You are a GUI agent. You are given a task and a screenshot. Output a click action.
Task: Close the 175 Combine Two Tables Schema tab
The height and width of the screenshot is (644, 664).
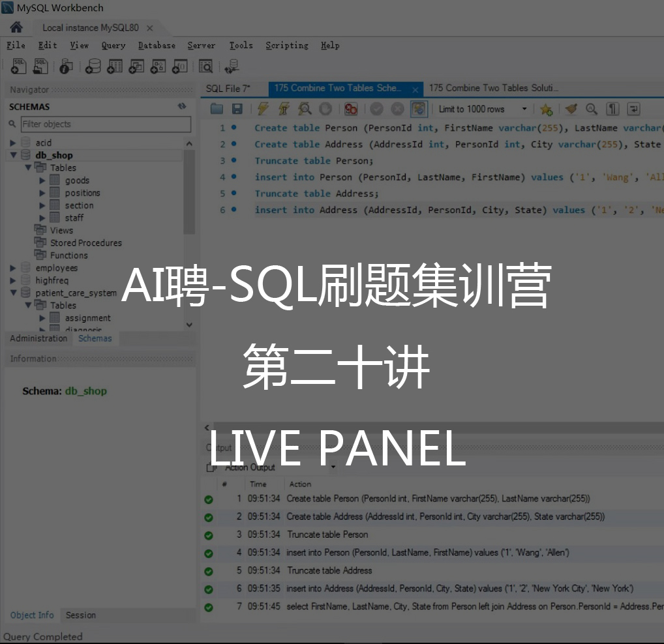[x=415, y=90]
